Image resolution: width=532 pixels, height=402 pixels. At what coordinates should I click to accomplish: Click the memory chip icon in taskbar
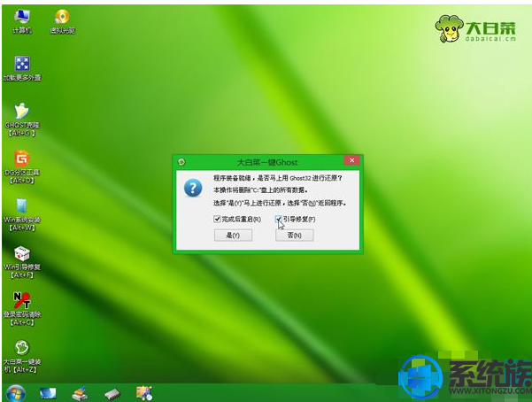[x=112, y=394]
